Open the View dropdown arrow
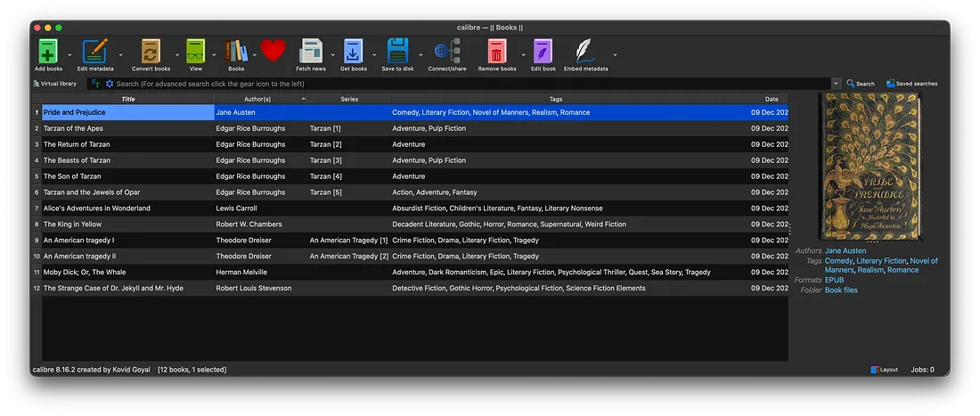This screenshot has height=416, width=980. coord(214,55)
